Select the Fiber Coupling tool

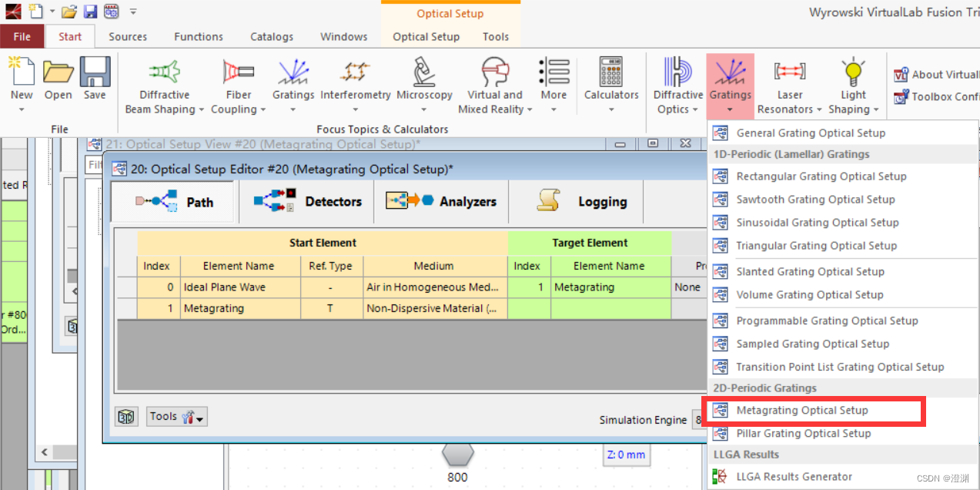(x=238, y=85)
